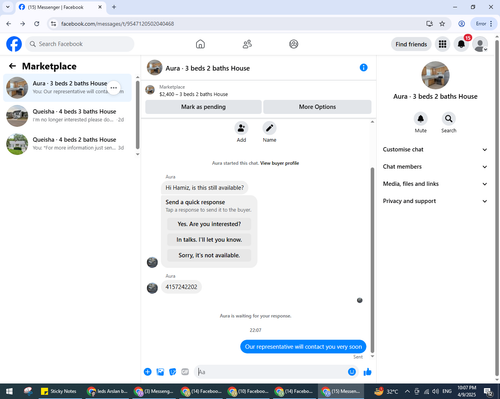Open the conversation information icon
Screen dimensions: 500x399
[363, 68]
